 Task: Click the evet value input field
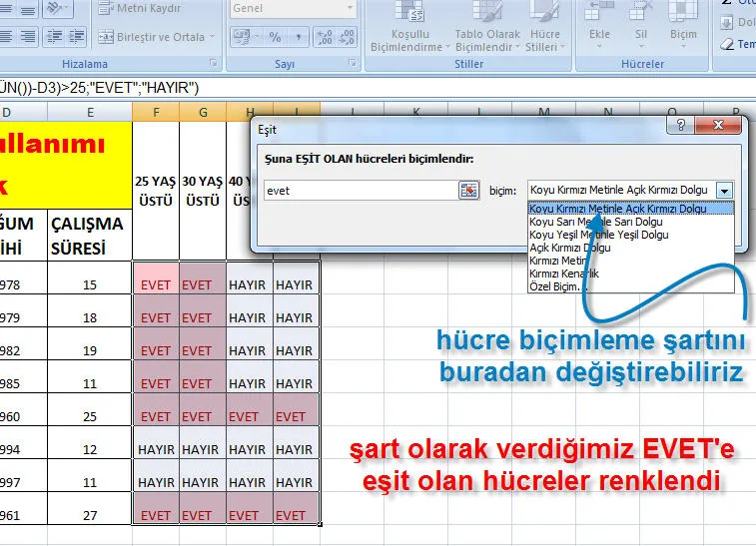point(361,190)
